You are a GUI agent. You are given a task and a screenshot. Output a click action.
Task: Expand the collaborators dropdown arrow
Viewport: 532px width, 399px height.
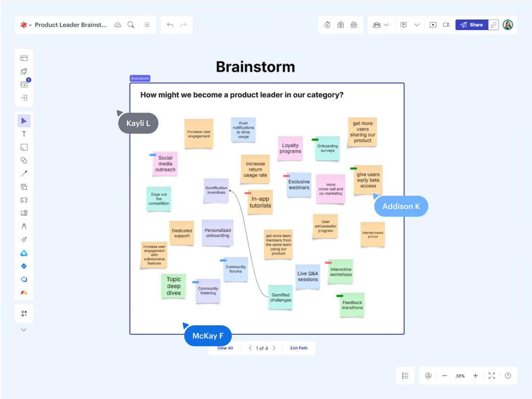(386, 25)
